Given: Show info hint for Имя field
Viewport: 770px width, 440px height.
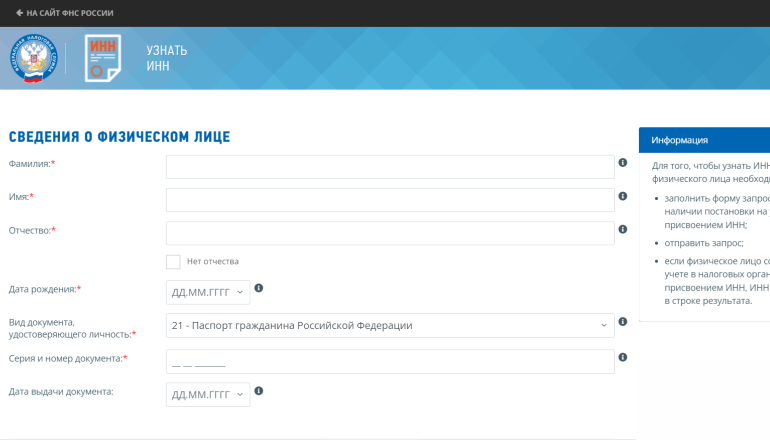Looking at the screenshot, I should coord(623,196).
